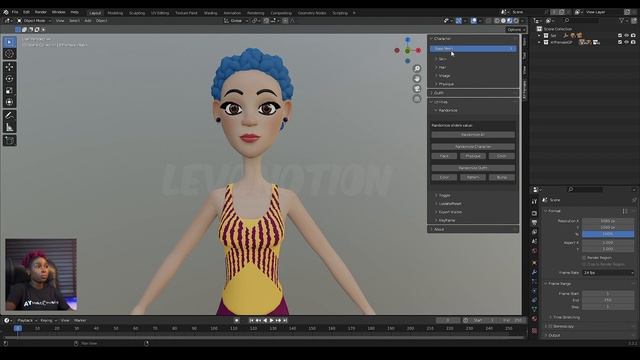Jump to timeline end frame
This screenshot has width=640, height=360.
coord(285,320)
